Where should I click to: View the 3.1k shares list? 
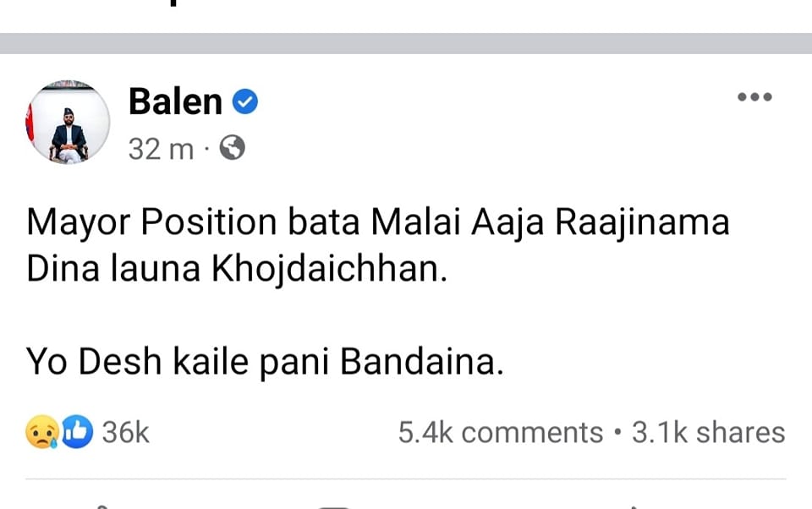(708, 433)
